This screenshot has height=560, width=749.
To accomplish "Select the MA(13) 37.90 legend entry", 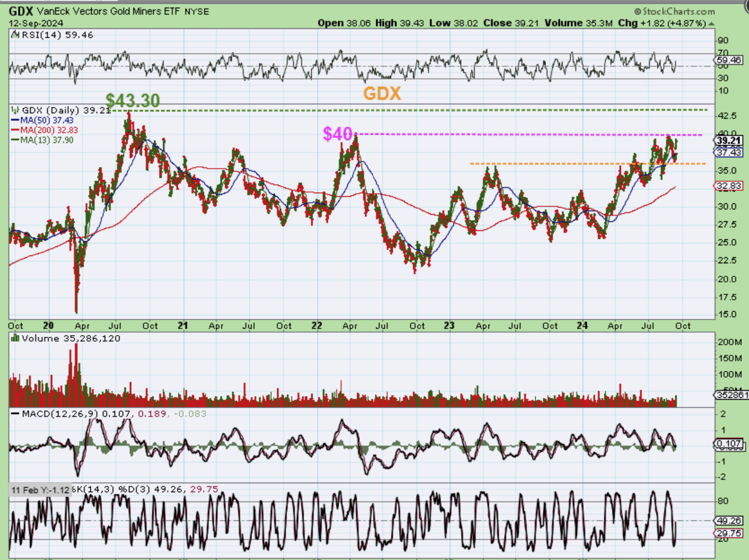I will click(44, 139).
